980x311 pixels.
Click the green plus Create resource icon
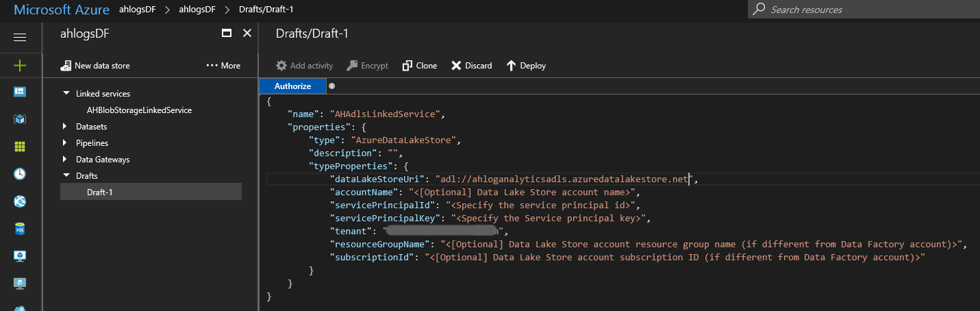tap(20, 66)
